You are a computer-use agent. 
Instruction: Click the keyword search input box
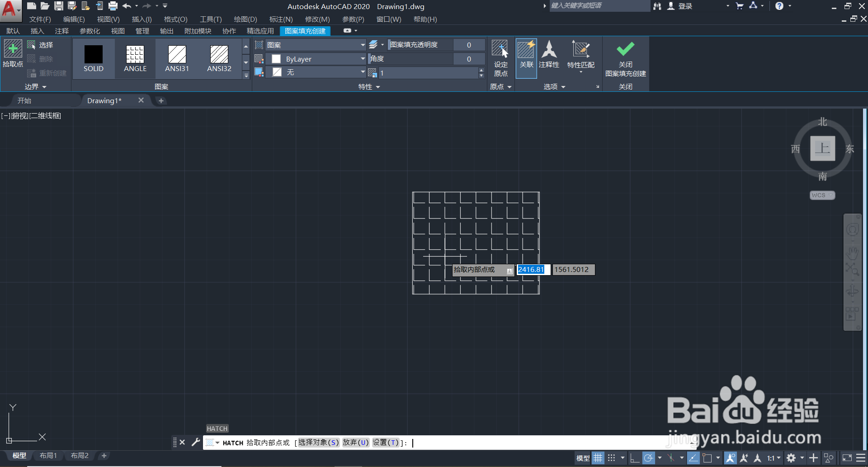pyautogui.click(x=599, y=6)
